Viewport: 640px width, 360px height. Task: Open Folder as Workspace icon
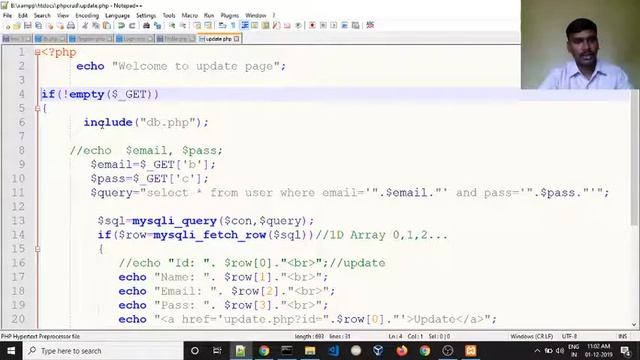point(287,26)
